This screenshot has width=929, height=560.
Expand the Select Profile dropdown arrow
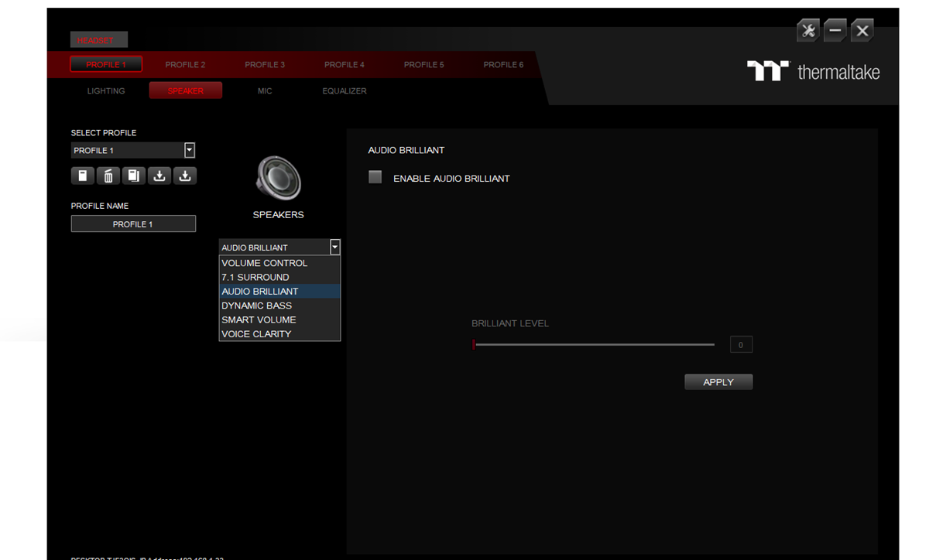[190, 150]
